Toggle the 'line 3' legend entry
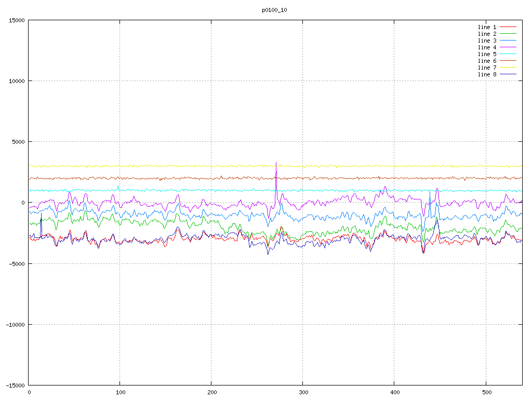This screenshot has width=532, height=399. tap(487, 41)
